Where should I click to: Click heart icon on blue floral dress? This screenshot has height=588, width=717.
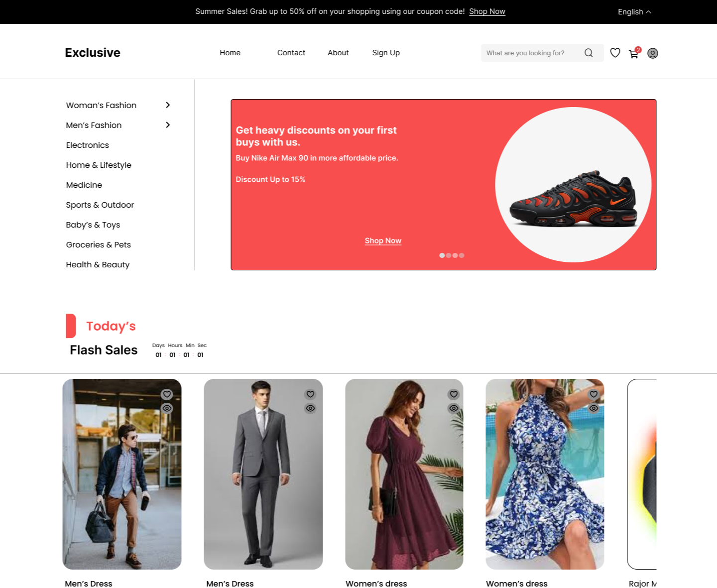pos(594,394)
